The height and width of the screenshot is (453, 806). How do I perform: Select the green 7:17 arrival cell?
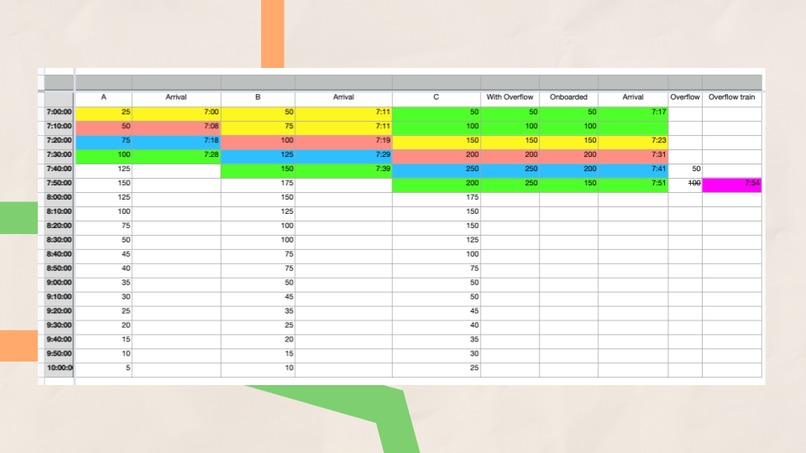(x=633, y=112)
